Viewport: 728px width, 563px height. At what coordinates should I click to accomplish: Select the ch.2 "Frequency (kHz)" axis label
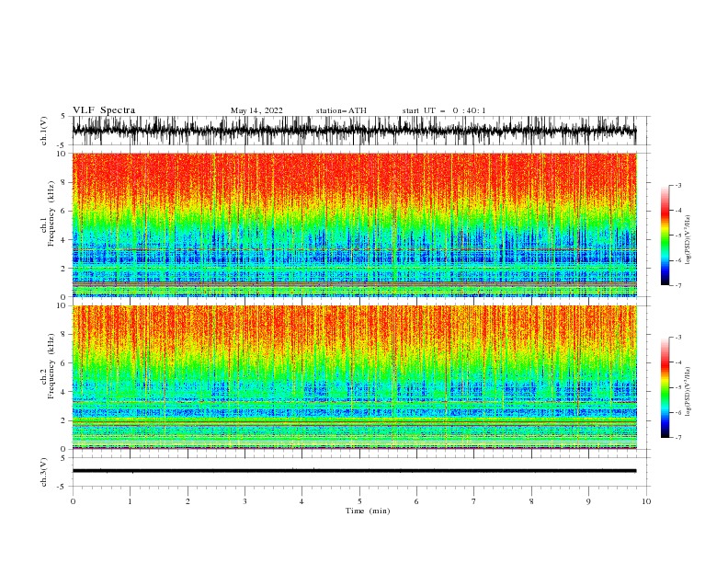[x=51, y=366]
